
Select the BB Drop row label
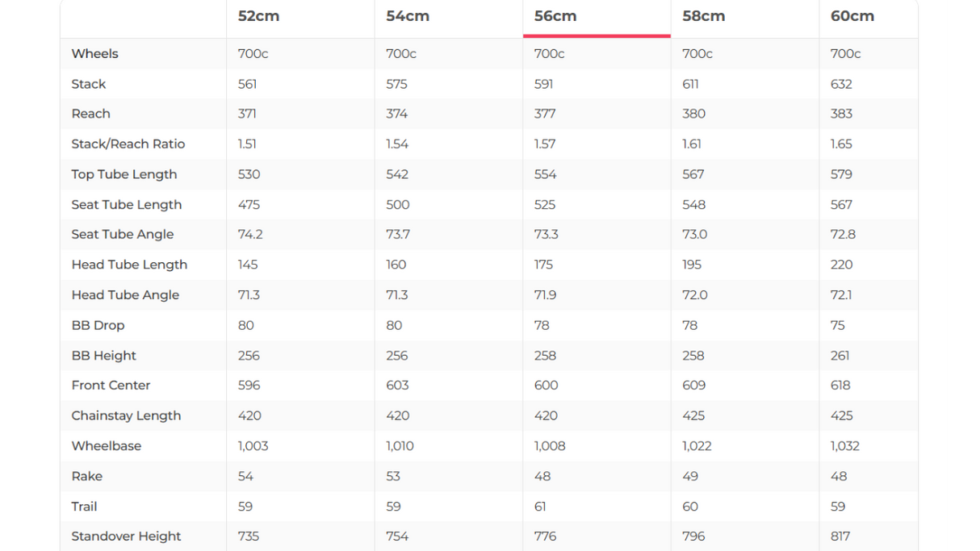coord(98,325)
